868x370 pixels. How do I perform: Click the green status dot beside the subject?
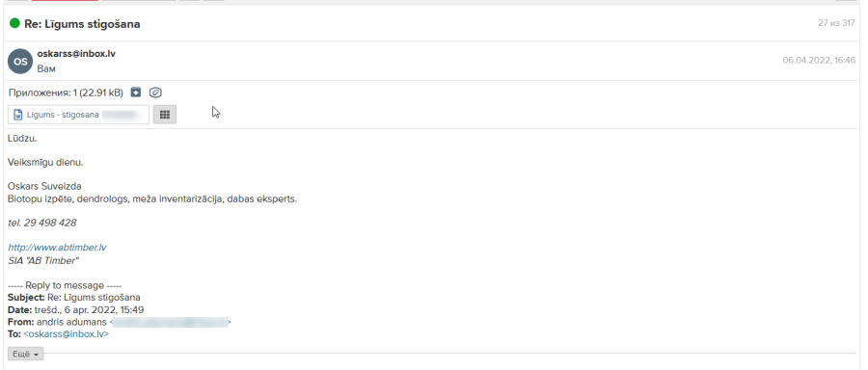(14, 23)
